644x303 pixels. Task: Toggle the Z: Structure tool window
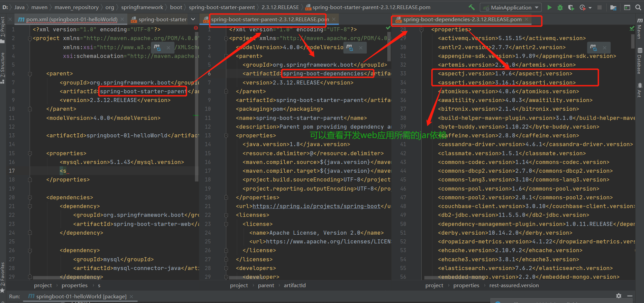pyautogui.click(x=3, y=68)
